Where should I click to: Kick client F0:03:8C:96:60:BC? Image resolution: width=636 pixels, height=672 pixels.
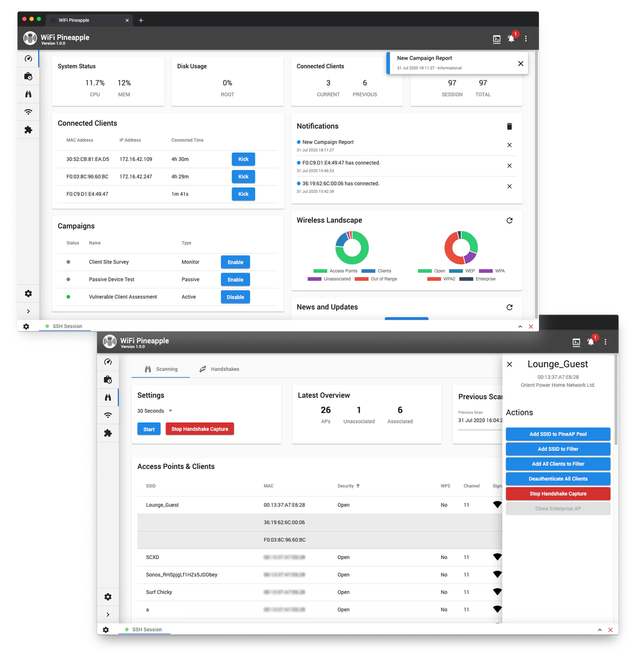tap(243, 176)
